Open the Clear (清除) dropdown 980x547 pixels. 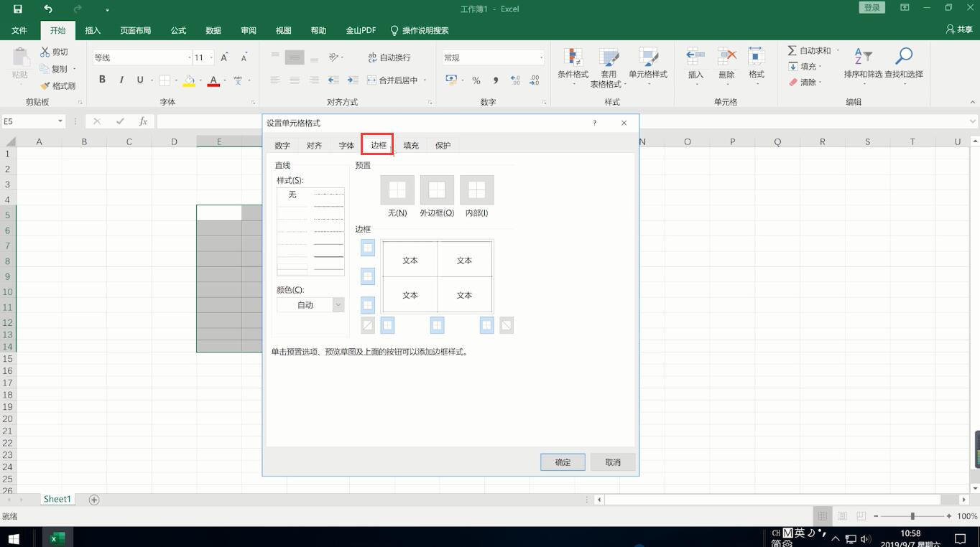(805, 82)
